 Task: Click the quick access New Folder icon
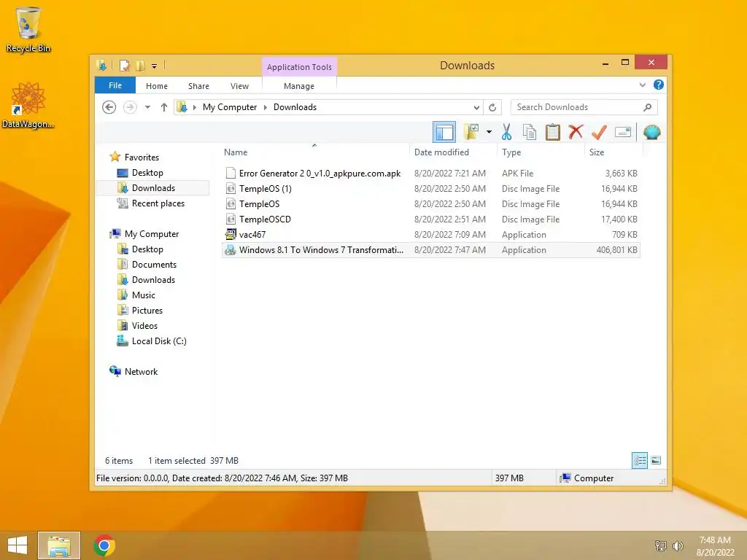pyautogui.click(x=141, y=66)
